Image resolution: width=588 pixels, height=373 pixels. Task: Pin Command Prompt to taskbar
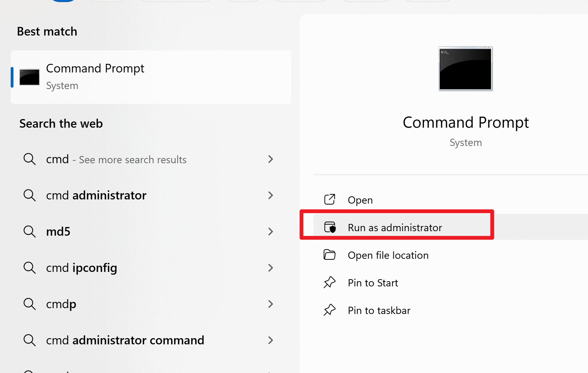pos(379,310)
